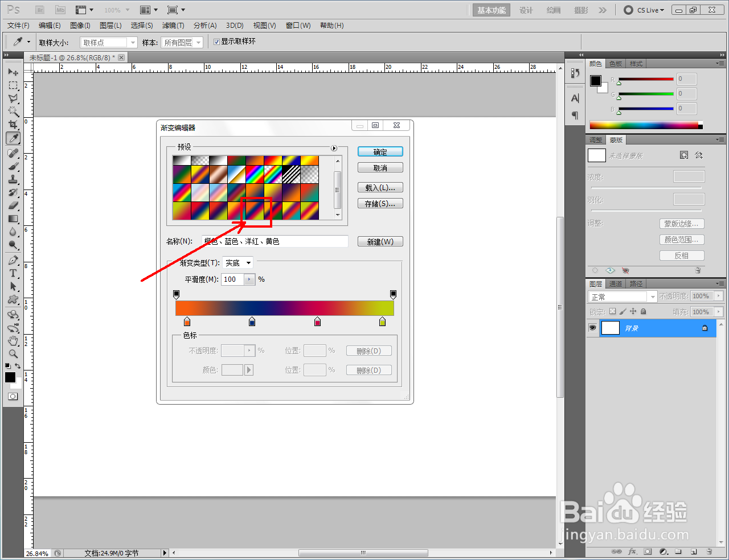Open the File menu

[x=18, y=26]
